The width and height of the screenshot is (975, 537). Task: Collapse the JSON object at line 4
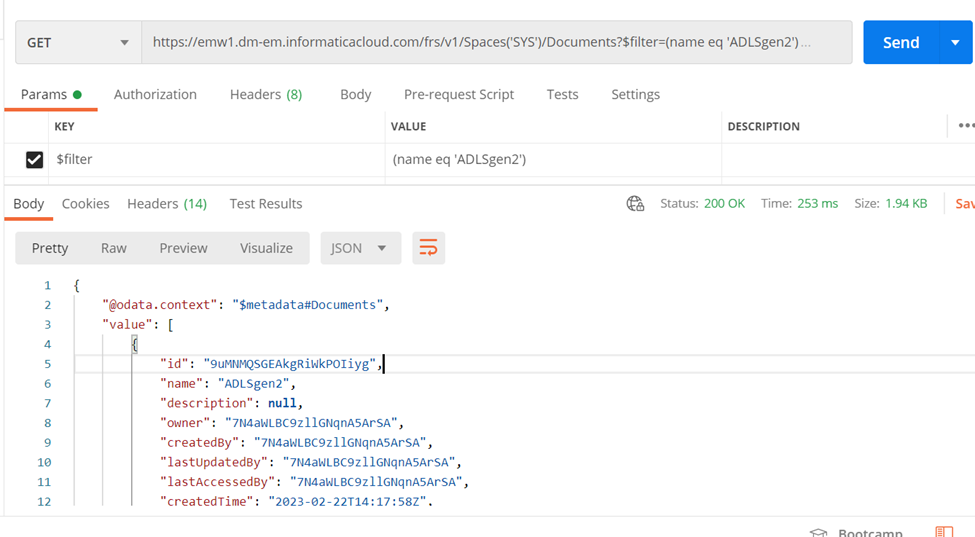pyautogui.click(x=134, y=344)
